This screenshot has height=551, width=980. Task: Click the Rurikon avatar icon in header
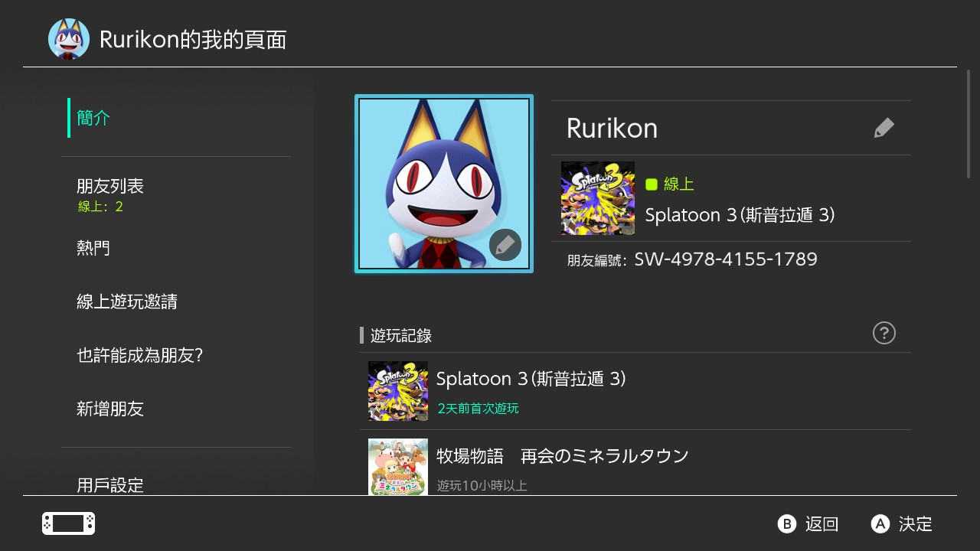pos(69,39)
